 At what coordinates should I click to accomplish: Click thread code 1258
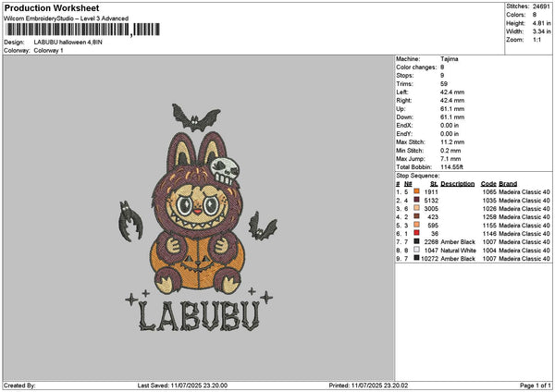[x=489, y=217]
